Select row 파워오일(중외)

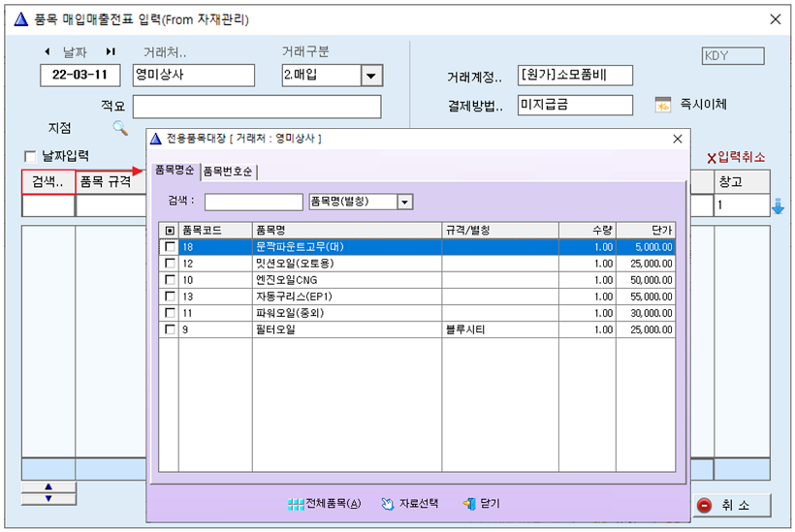click(x=417, y=313)
